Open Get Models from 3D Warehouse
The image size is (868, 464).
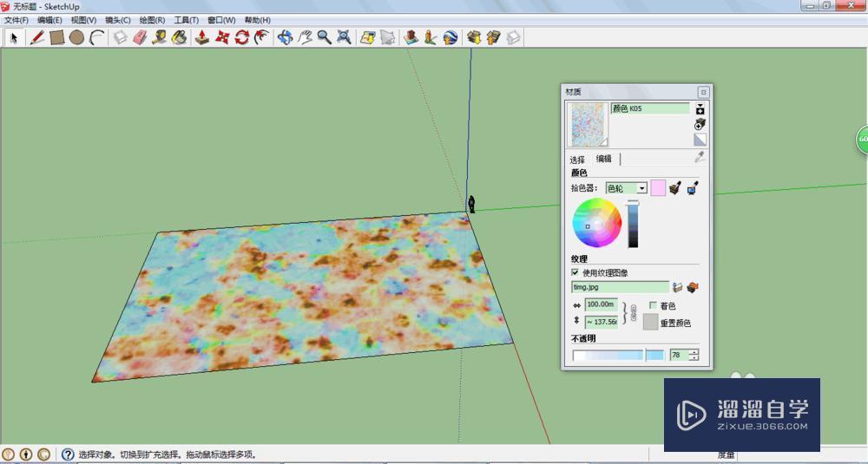tap(474, 37)
